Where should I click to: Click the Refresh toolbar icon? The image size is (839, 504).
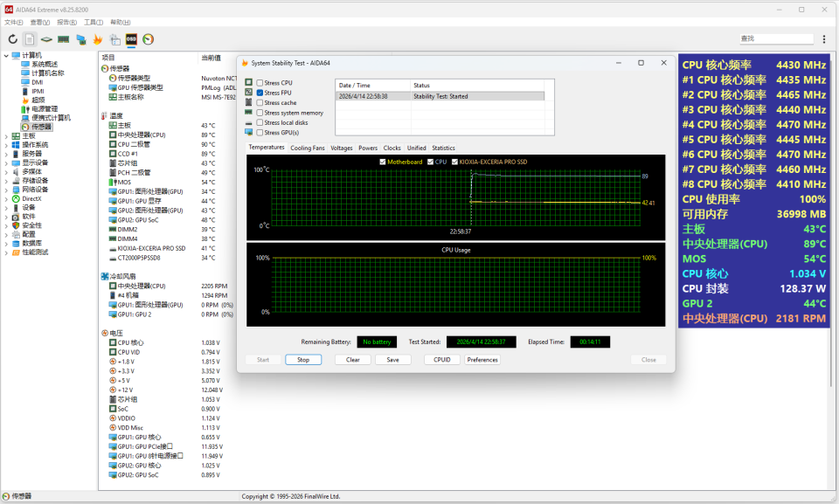tap(13, 39)
